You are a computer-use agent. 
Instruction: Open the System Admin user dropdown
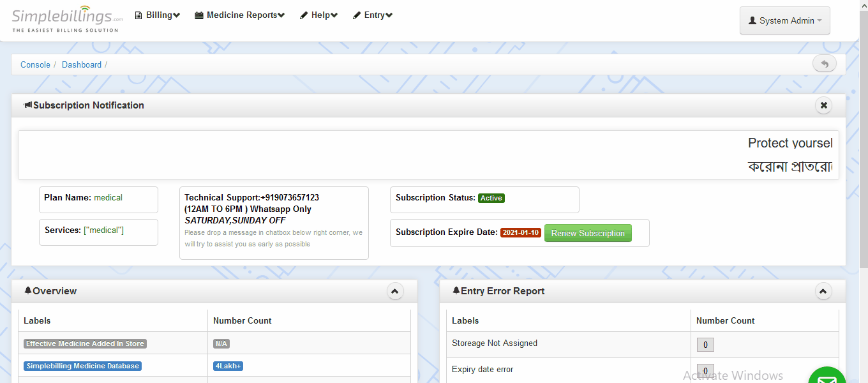click(784, 20)
